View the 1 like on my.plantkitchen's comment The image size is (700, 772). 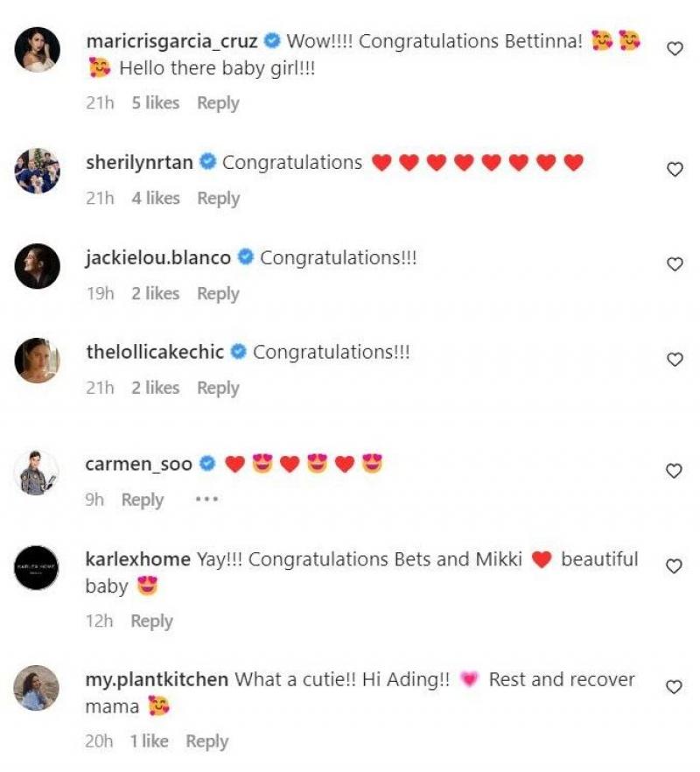(150, 740)
